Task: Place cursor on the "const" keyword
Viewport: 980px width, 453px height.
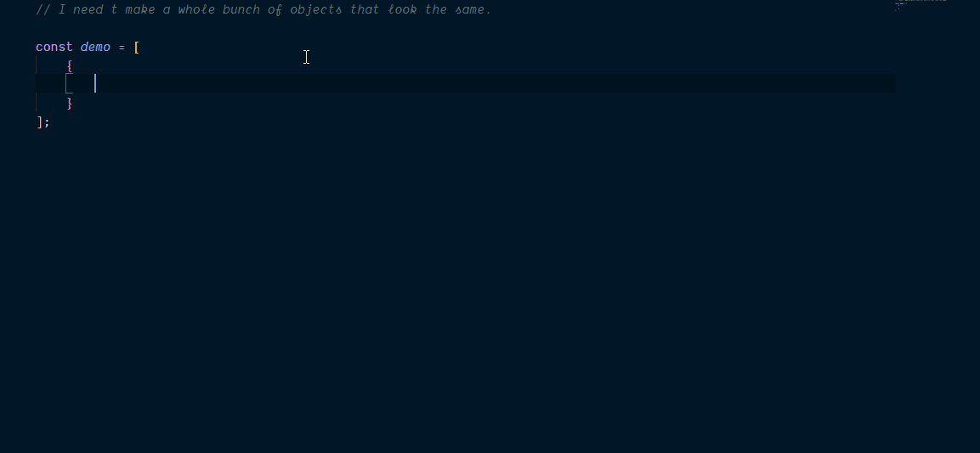Action: [54, 48]
